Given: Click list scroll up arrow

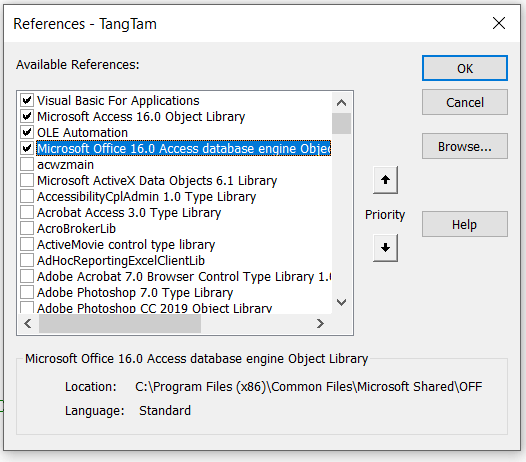Looking at the screenshot, I should click(341, 102).
